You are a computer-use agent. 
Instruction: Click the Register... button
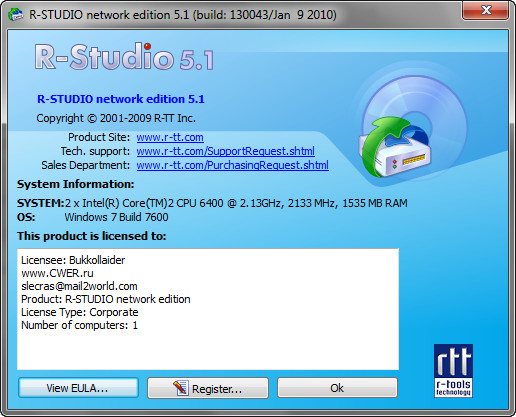tap(208, 388)
